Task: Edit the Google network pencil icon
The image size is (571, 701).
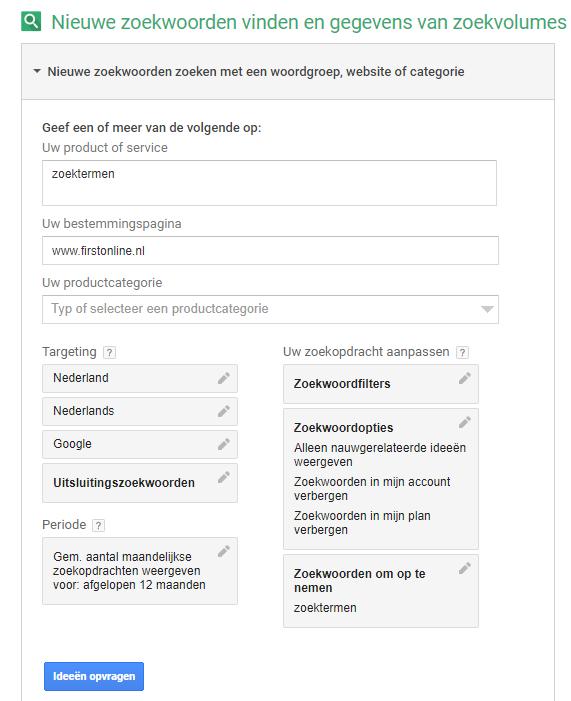Action: 224,444
